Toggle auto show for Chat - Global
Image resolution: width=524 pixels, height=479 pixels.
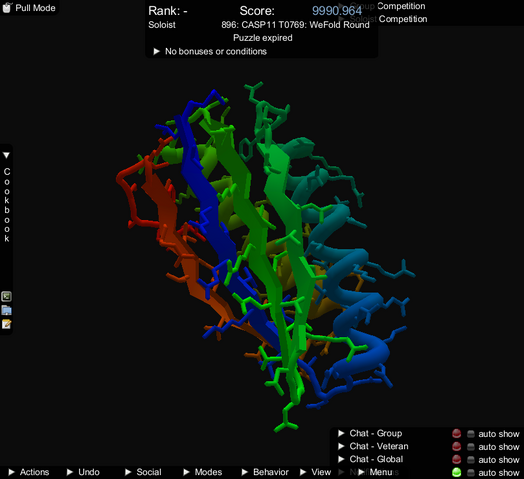(x=471, y=460)
